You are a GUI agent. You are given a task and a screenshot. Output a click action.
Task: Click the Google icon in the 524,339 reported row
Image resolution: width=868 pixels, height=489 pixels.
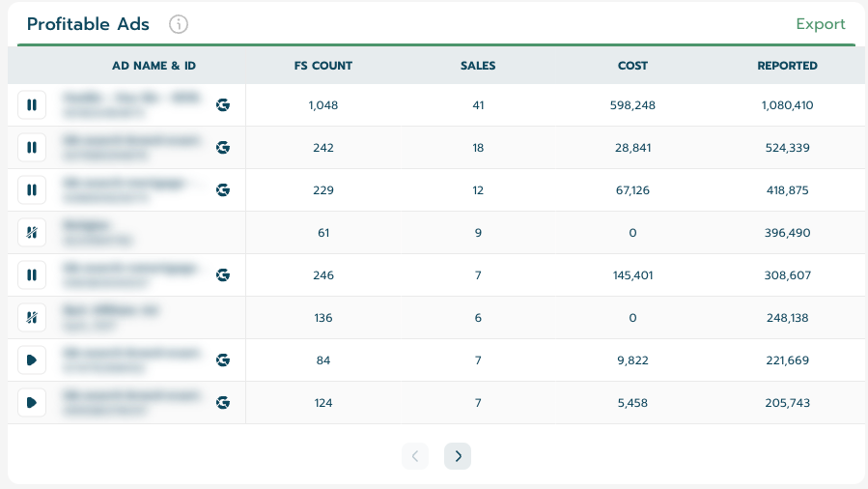pyautogui.click(x=223, y=148)
